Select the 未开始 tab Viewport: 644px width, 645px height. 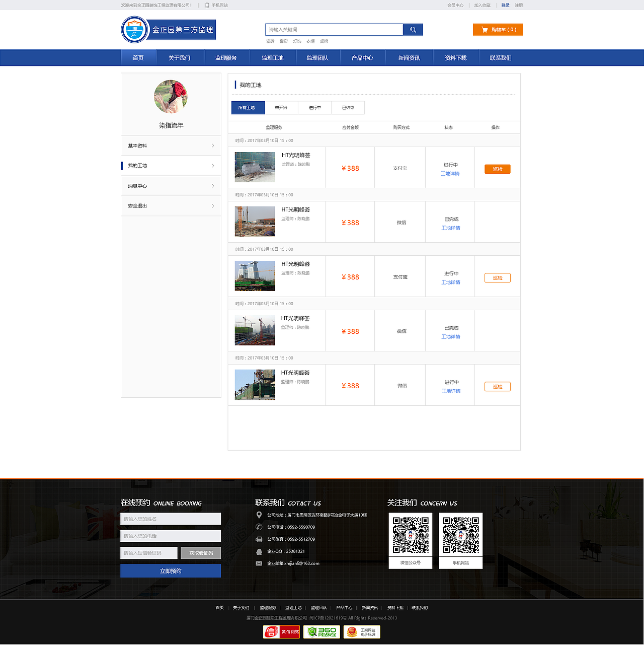click(x=281, y=108)
